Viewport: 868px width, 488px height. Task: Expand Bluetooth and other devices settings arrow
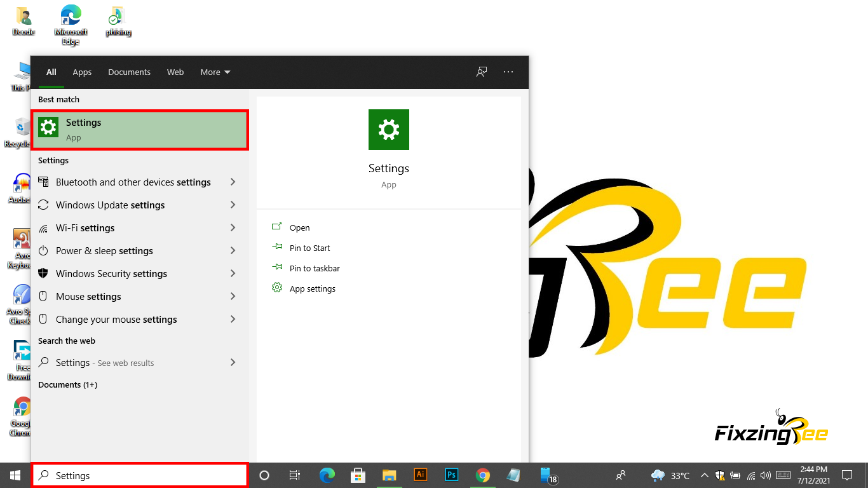pos(233,182)
